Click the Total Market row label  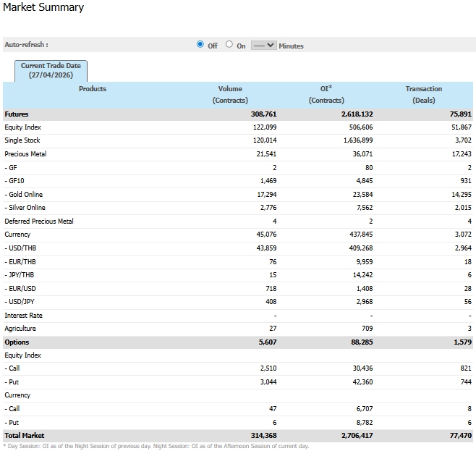(x=24, y=436)
